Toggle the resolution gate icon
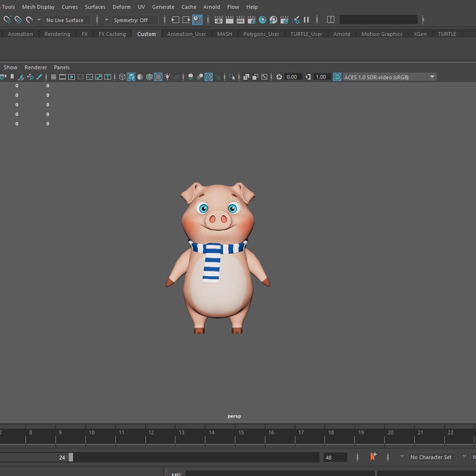This screenshot has width=476, height=476. click(x=72, y=77)
